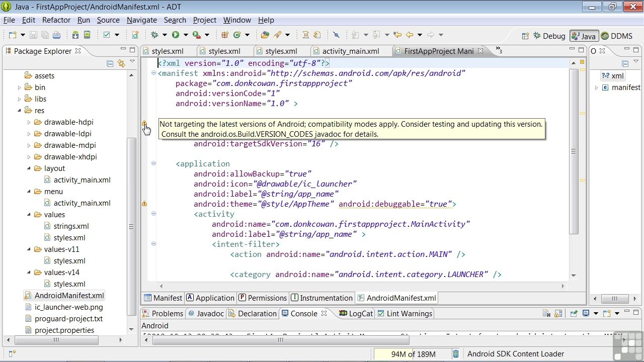The height and width of the screenshot is (362, 644).
Task: Collapse the res folder
Action: pyautogui.click(x=20, y=111)
